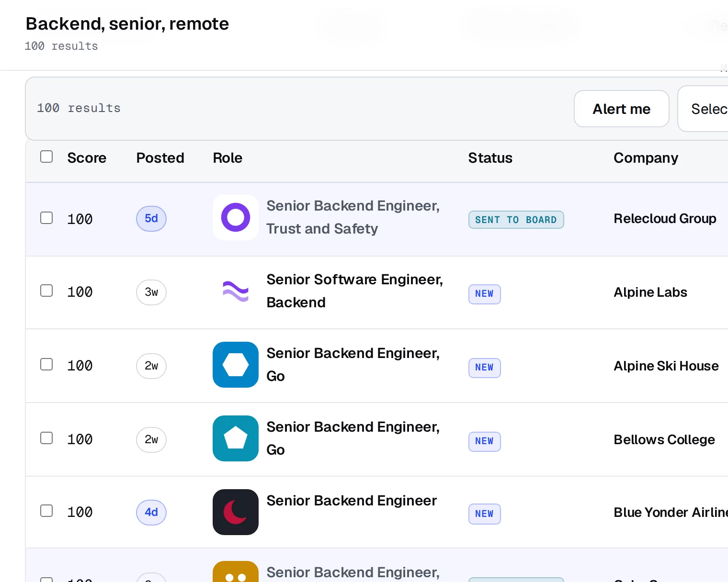This screenshot has width=728, height=582.
Task: Click the NEW badge for Blue Yonder Airlines
Action: [x=485, y=514]
